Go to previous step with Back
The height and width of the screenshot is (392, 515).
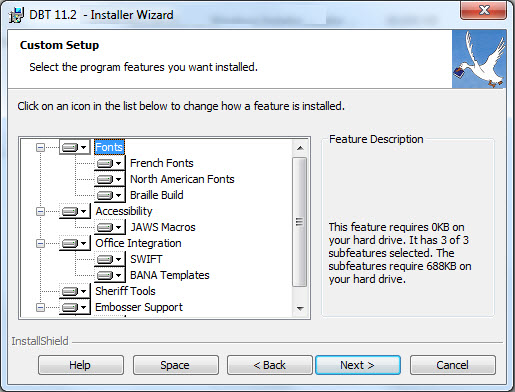(x=270, y=365)
